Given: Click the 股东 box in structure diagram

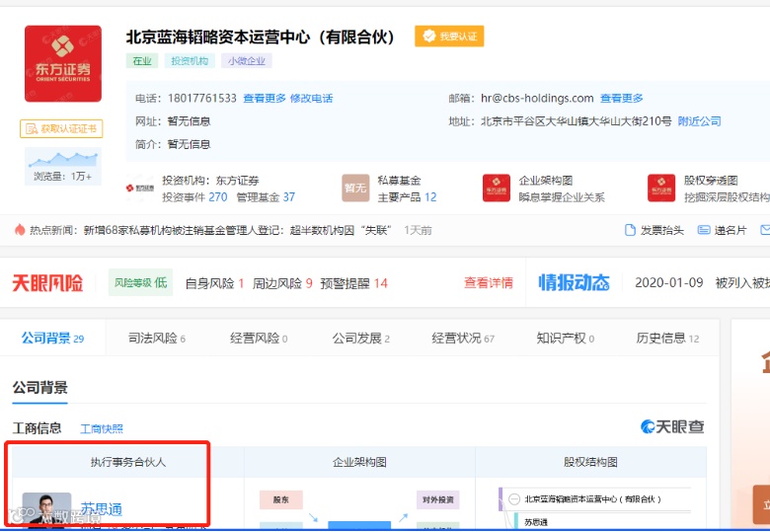Looking at the screenshot, I should pyautogui.click(x=281, y=499).
